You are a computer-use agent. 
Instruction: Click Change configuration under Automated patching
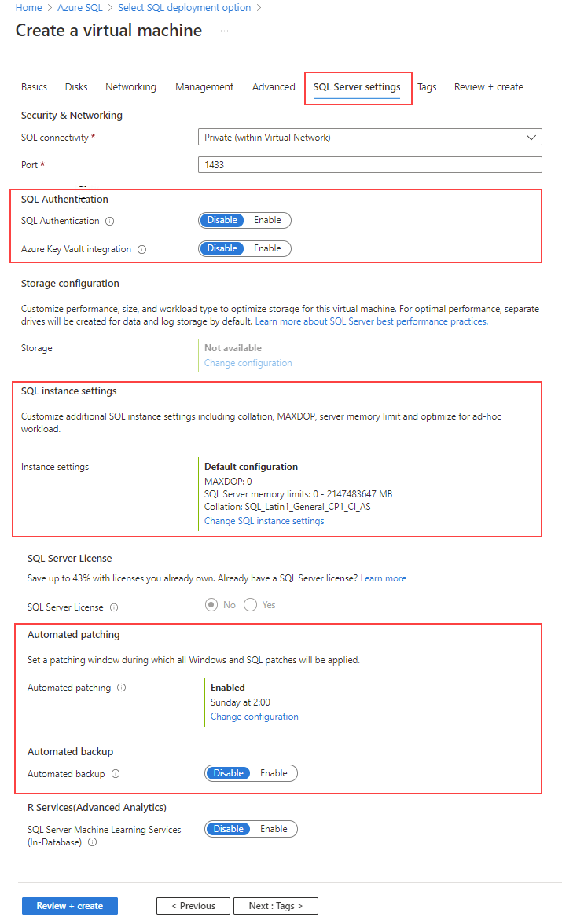pos(254,717)
